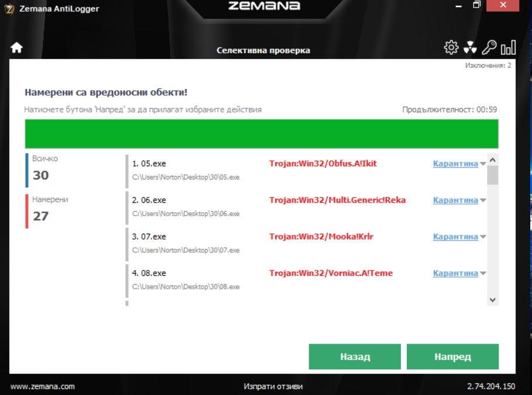Click Изпрати отзиви feedback link

point(273,386)
